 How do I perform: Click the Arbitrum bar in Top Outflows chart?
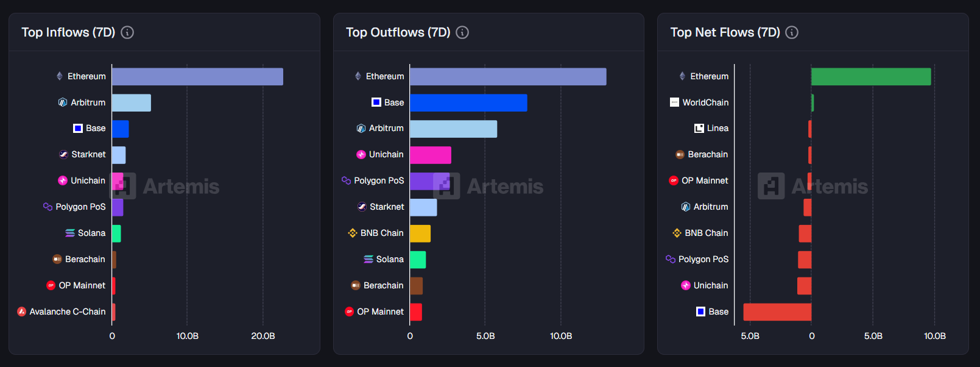tap(454, 129)
